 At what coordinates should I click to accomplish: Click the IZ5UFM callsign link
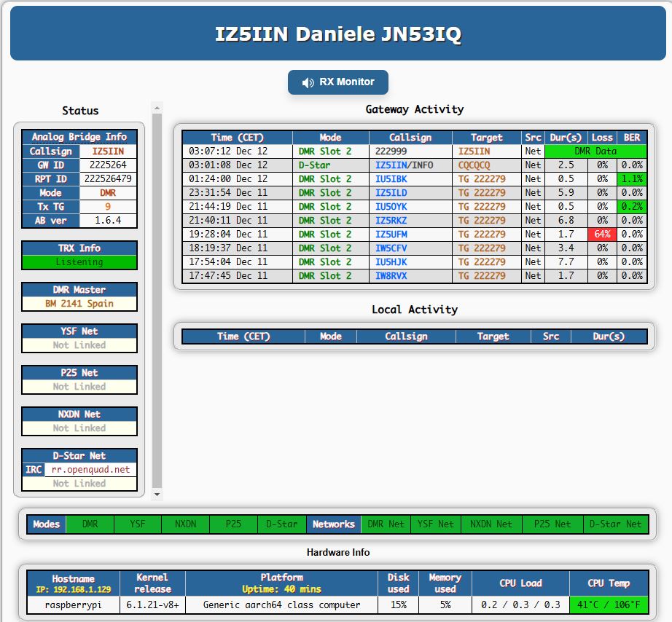(x=391, y=235)
